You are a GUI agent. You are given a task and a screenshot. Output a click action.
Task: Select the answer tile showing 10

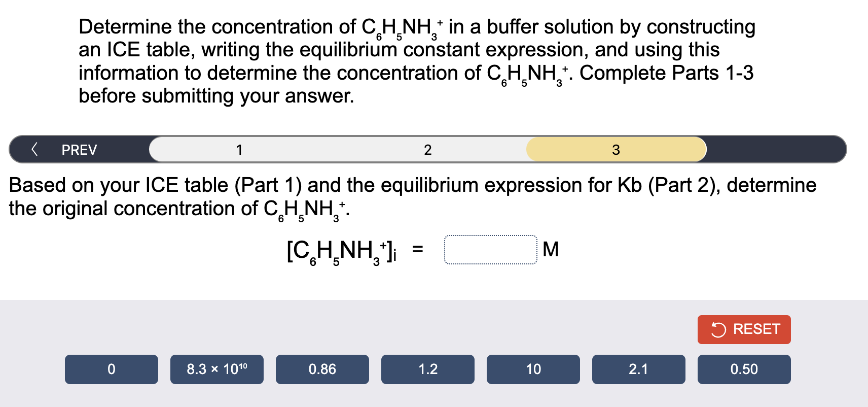533,369
